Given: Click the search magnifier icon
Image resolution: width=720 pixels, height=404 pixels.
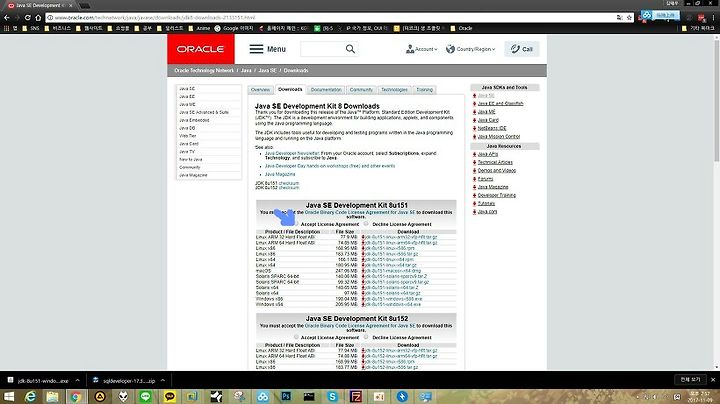Looking at the screenshot, I should tap(350, 49).
